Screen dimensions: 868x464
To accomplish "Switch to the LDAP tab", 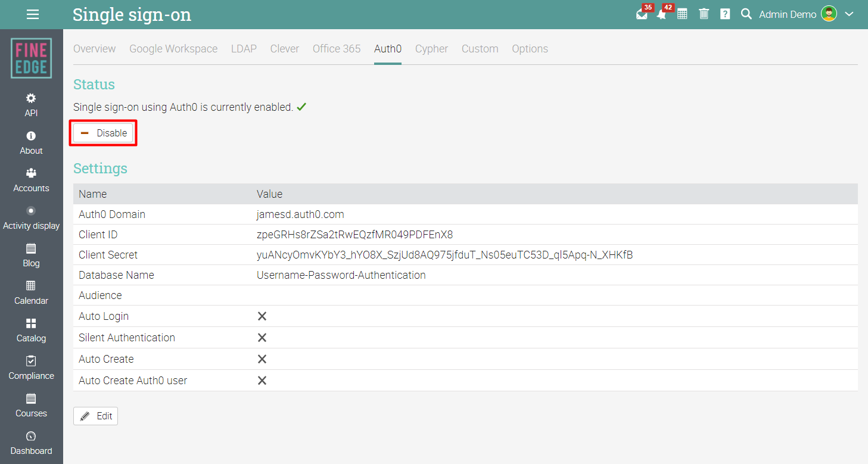I will click(244, 49).
